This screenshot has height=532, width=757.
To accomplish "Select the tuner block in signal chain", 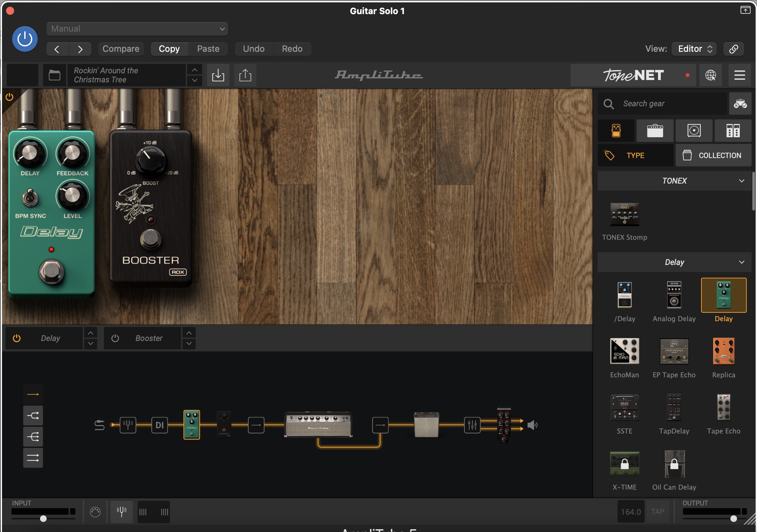I will 128,425.
